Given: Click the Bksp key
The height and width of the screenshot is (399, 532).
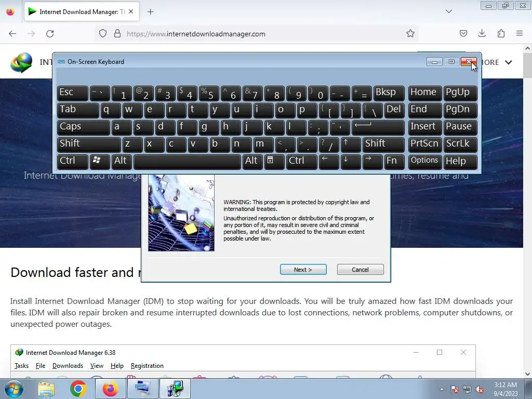Looking at the screenshot, I should click(389, 93).
